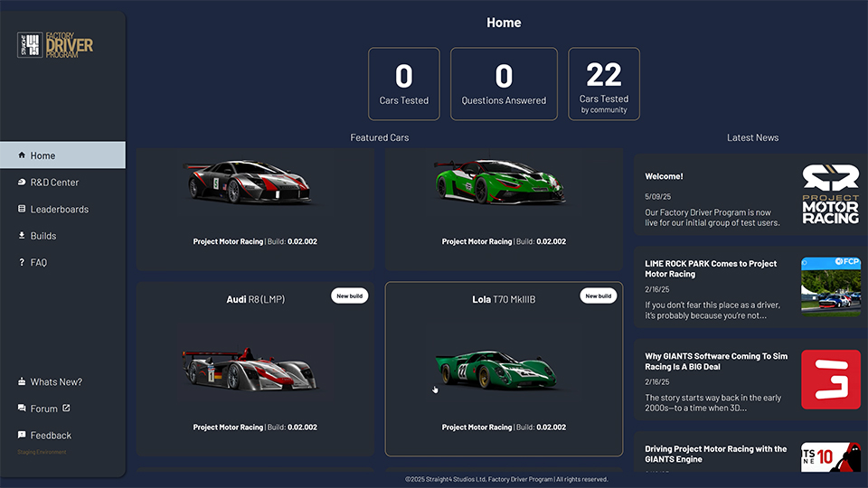
Task: Click the R&D Center icon in the sidebar
Action: click(22, 182)
